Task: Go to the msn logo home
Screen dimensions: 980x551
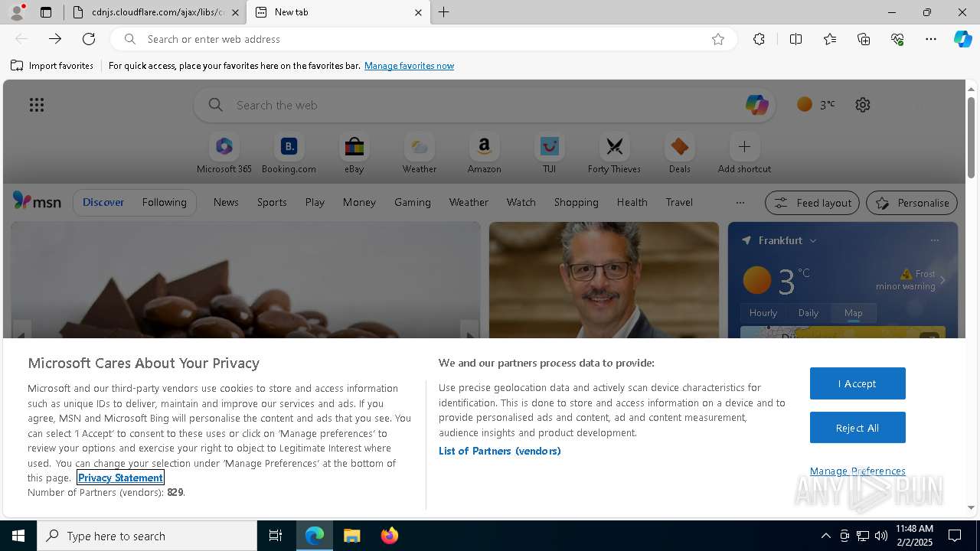Action: [37, 201]
